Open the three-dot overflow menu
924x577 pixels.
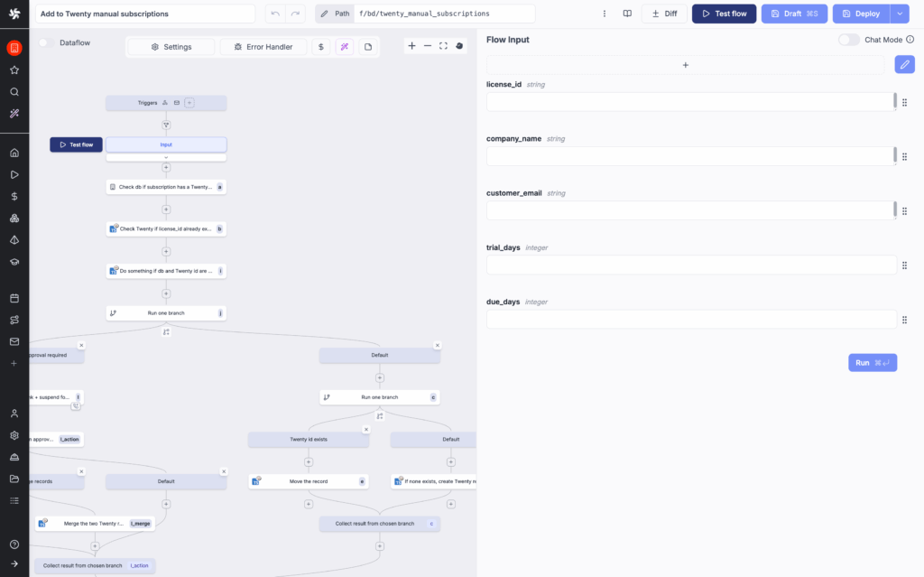[604, 14]
